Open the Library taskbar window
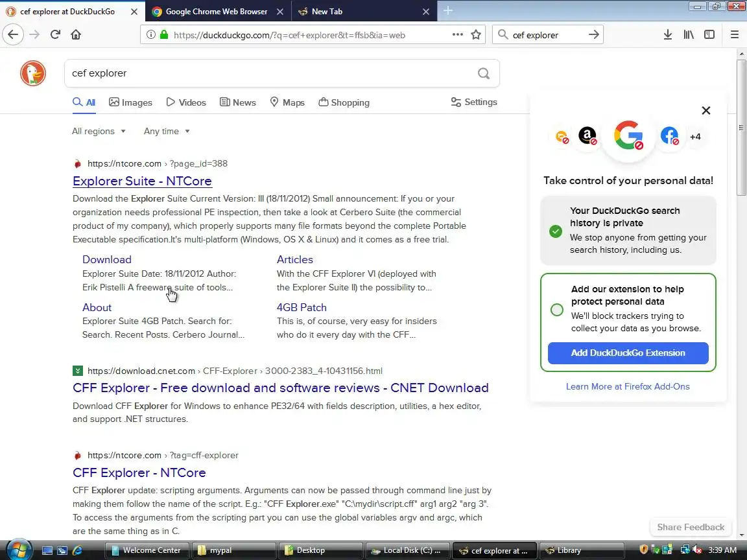Viewport: 747px width, 560px height. tap(581, 550)
